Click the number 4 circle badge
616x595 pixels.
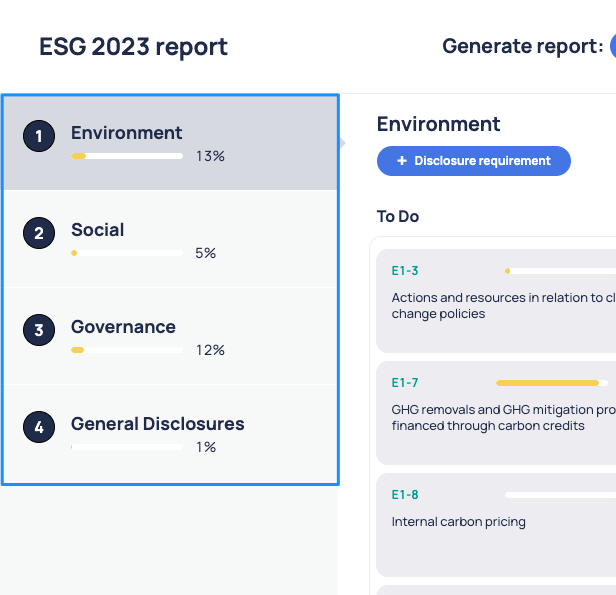39,427
